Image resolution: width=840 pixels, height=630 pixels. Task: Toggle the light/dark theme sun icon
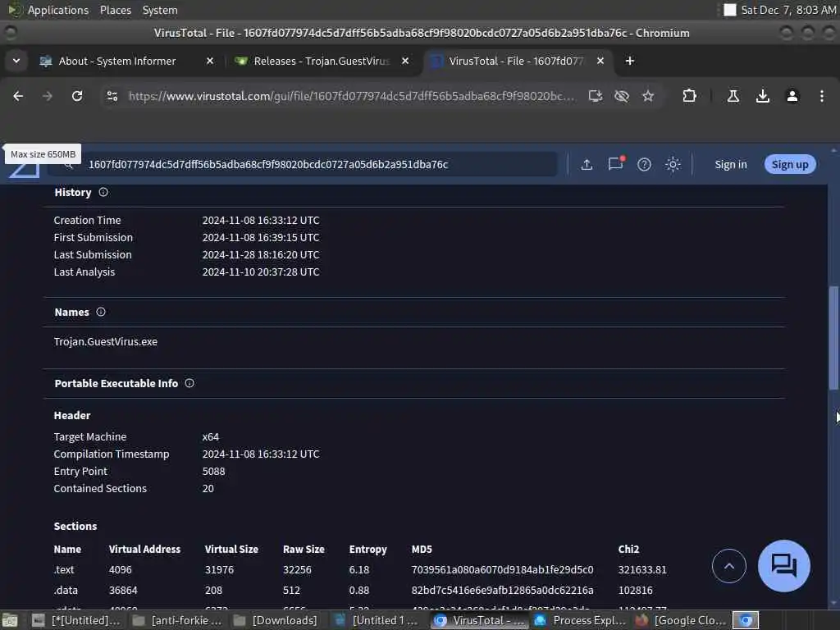[x=673, y=164]
